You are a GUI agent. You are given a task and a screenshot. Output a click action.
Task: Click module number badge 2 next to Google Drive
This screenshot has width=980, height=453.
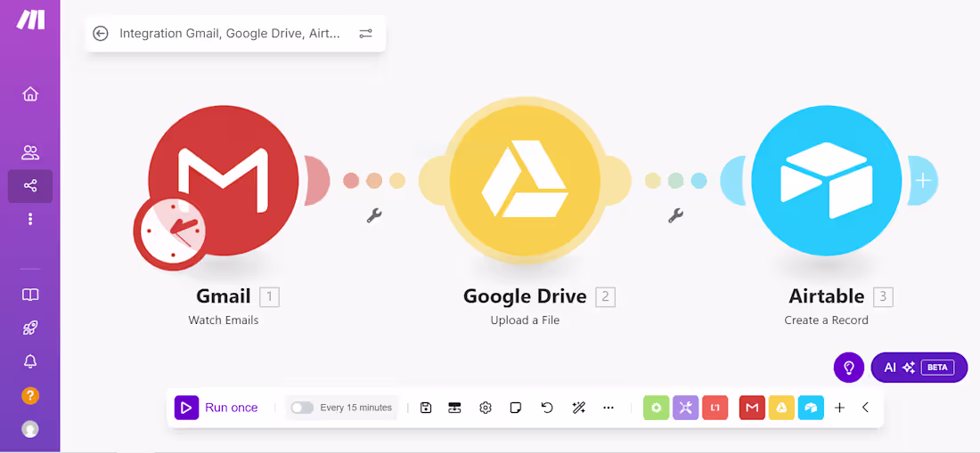(x=605, y=297)
